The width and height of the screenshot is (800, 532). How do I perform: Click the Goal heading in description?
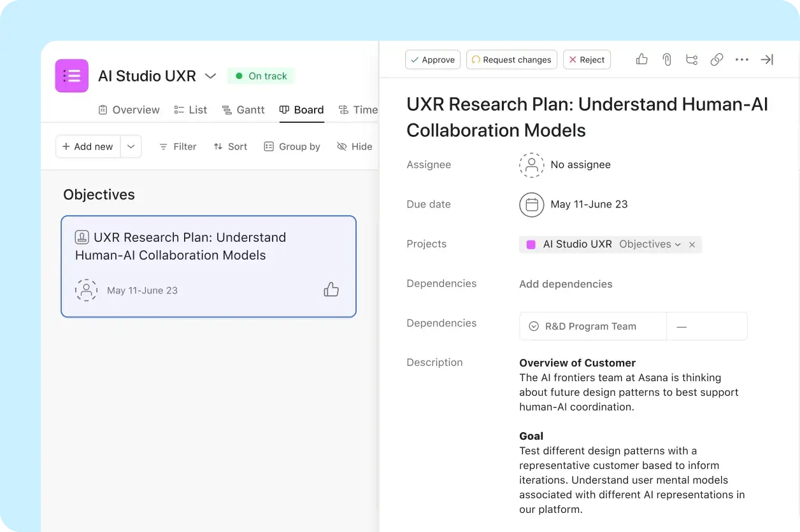pyautogui.click(x=531, y=436)
